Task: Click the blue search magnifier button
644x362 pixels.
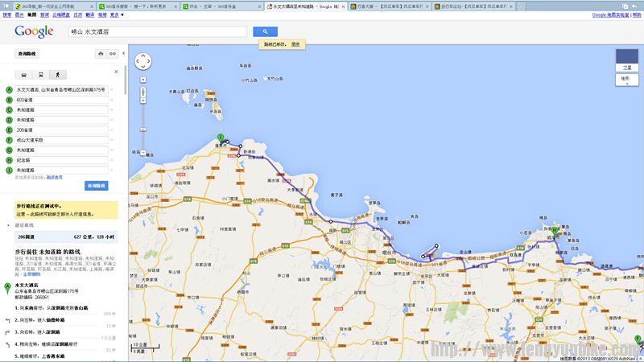Action: 265,31
